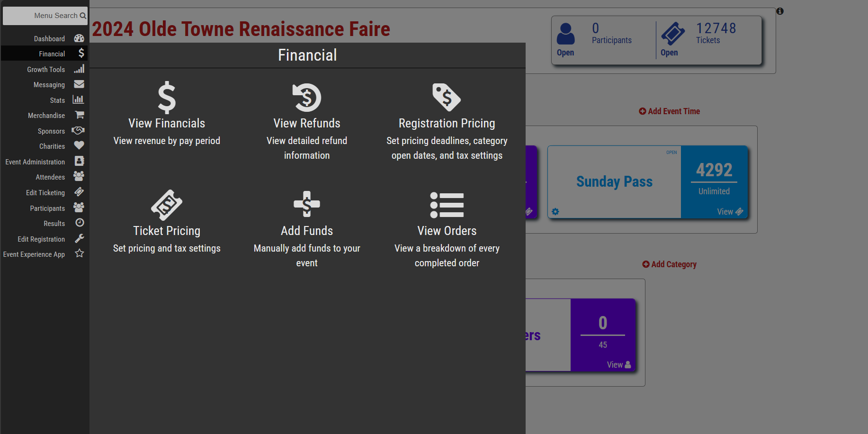Click the Merchandise shopping cart icon
The width and height of the screenshot is (868, 434).
[79, 115]
